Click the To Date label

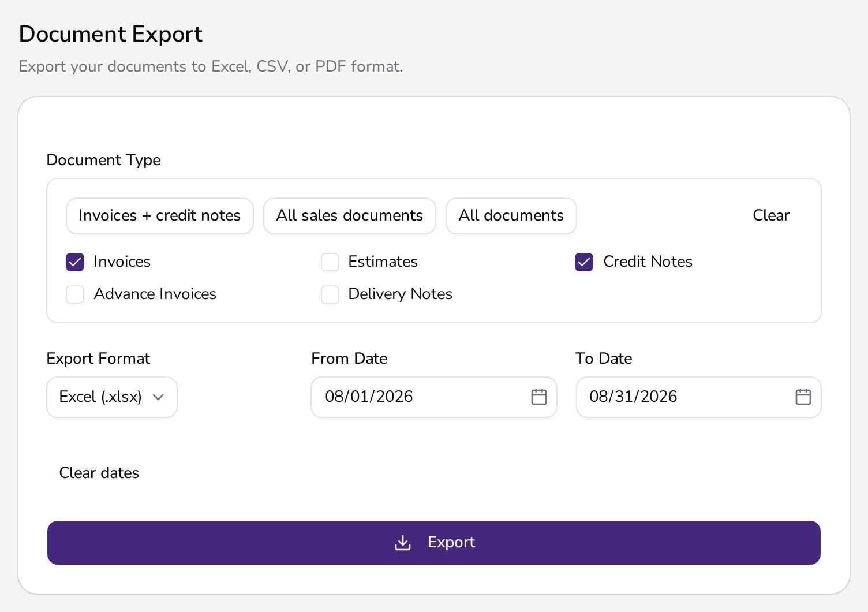pyautogui.click(x=604, y=359)
